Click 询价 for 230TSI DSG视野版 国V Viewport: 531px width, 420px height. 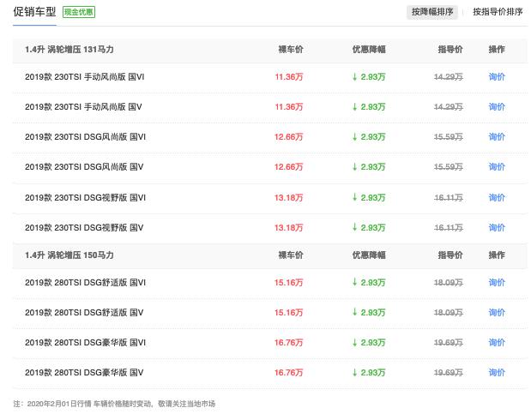497,227
